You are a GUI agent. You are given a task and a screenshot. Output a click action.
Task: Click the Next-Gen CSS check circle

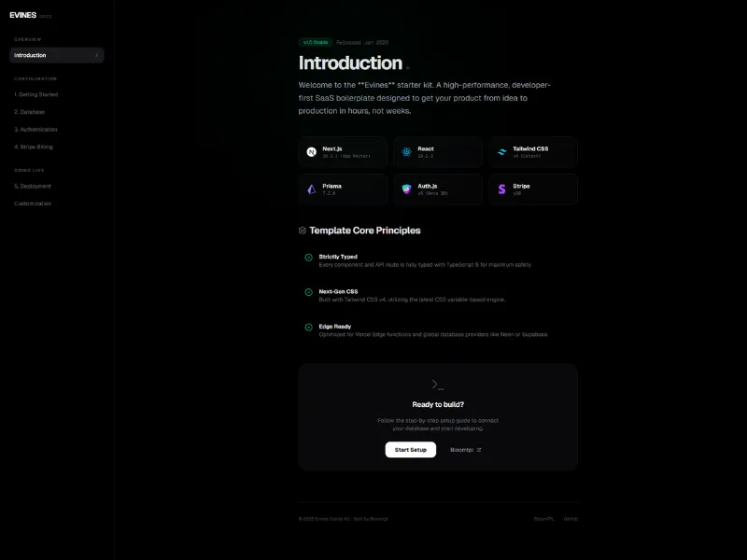[x=309, y=292]
